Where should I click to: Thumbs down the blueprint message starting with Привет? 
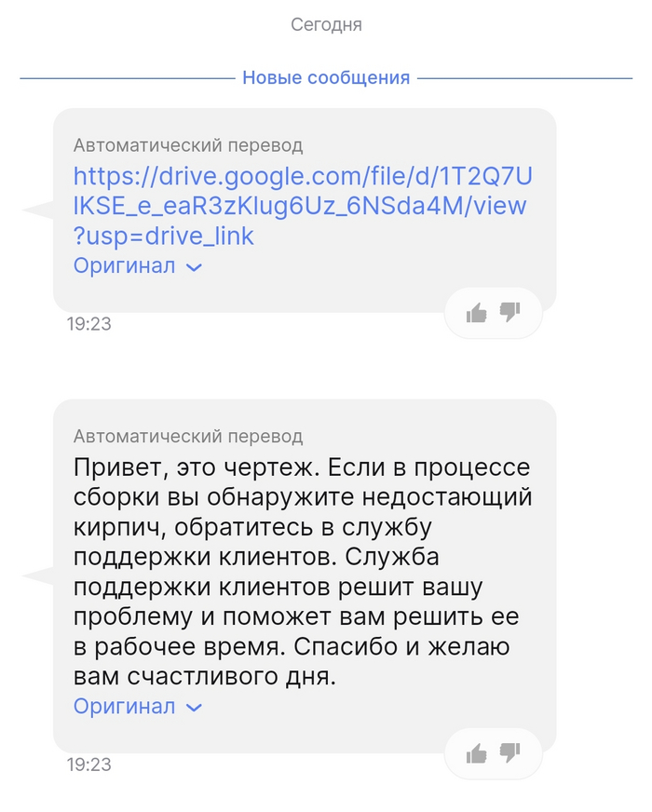[509, 752]
